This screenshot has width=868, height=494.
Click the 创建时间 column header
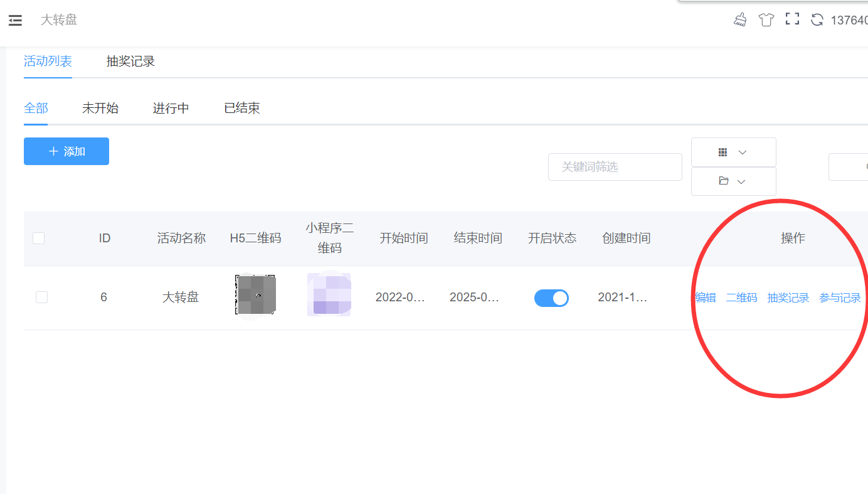pos(626,238)
